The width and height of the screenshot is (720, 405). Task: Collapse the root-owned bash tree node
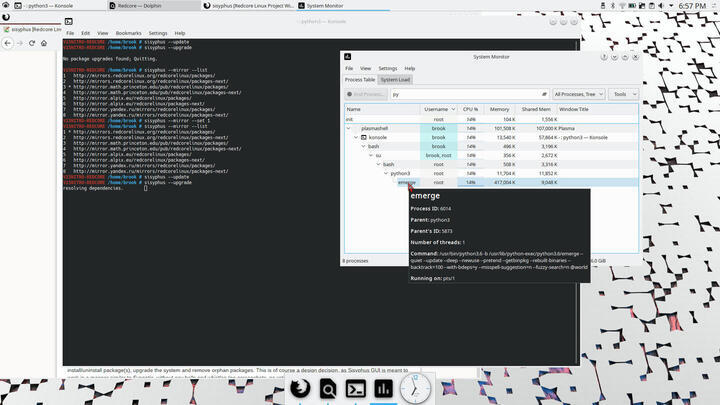coord(378,164)
